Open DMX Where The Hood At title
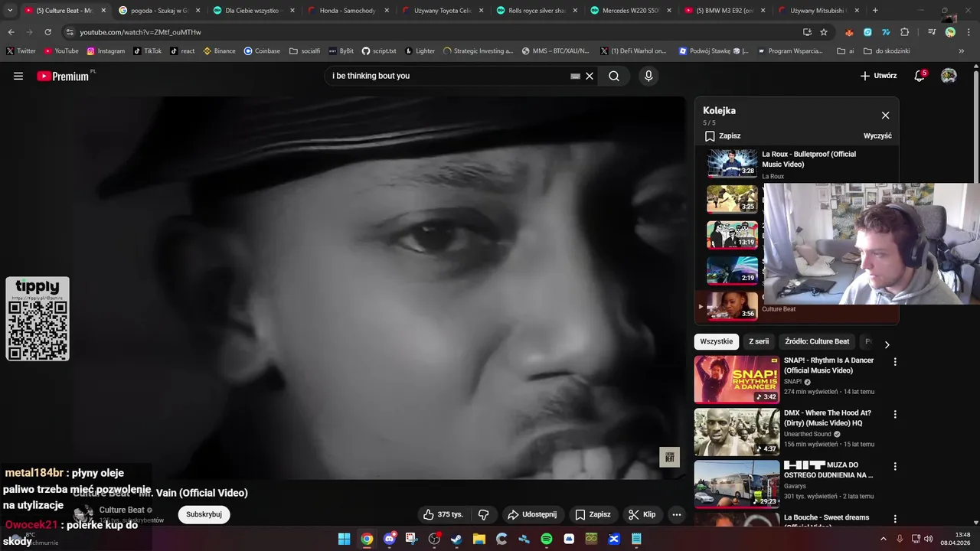Viewport: 980px width, 551px height. [x=828, y=418]
